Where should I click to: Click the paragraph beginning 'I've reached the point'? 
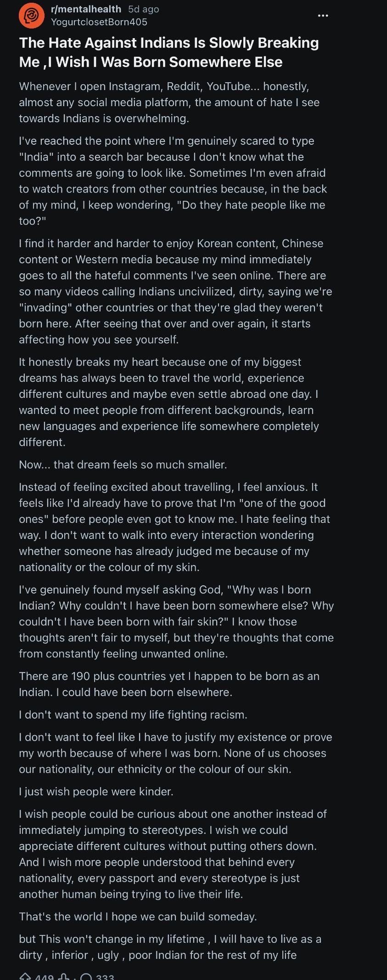pyautogui.click(x=173, y=181)
